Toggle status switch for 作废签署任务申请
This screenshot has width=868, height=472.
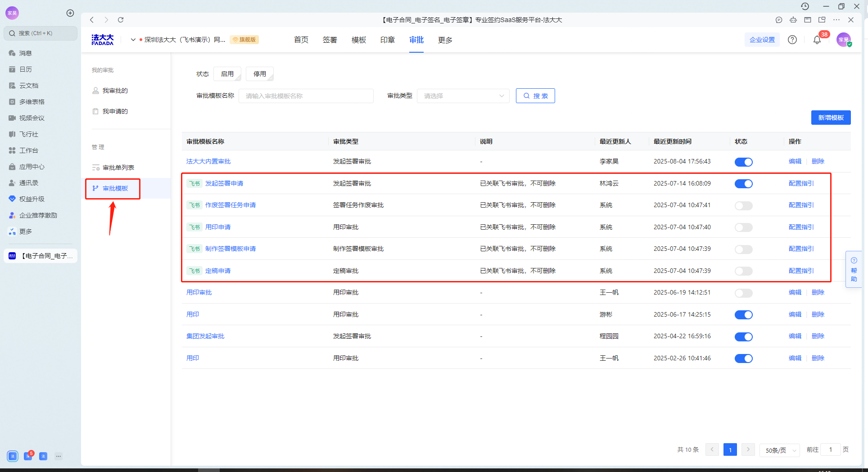pos(744,205)
